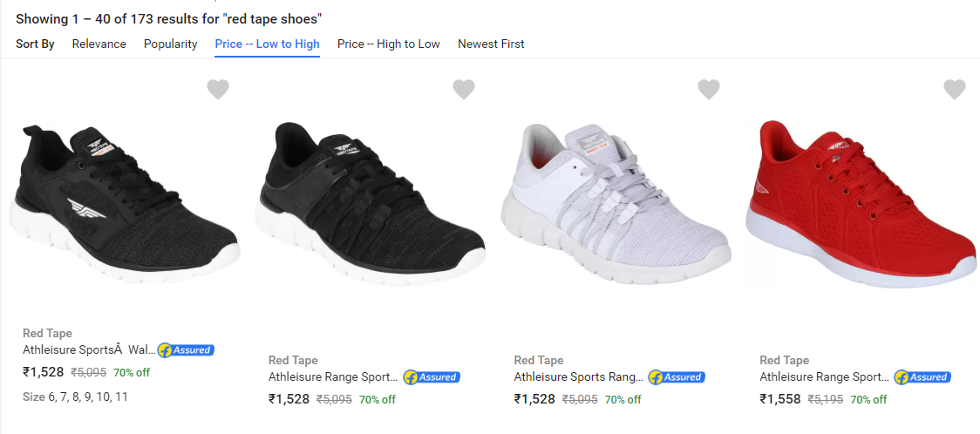The width and height of the screenshot is (980, 434).
Task: Sort by Newest First
Action: tap(491, 44)
